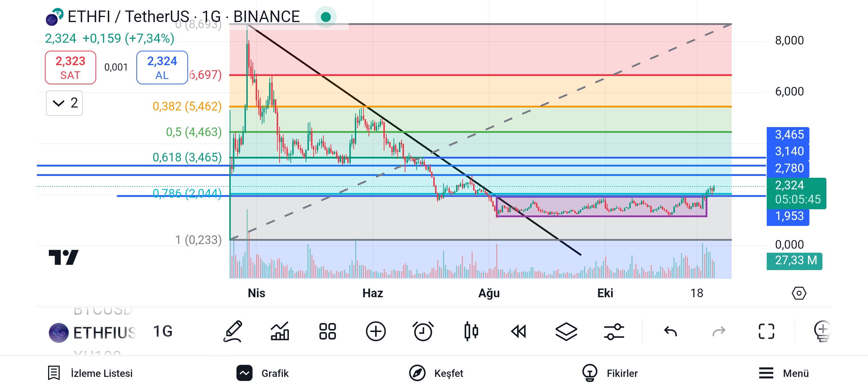Change candlestick chart type icon
Viewport: 868px width, 391px height.
[x=471, y=331]
